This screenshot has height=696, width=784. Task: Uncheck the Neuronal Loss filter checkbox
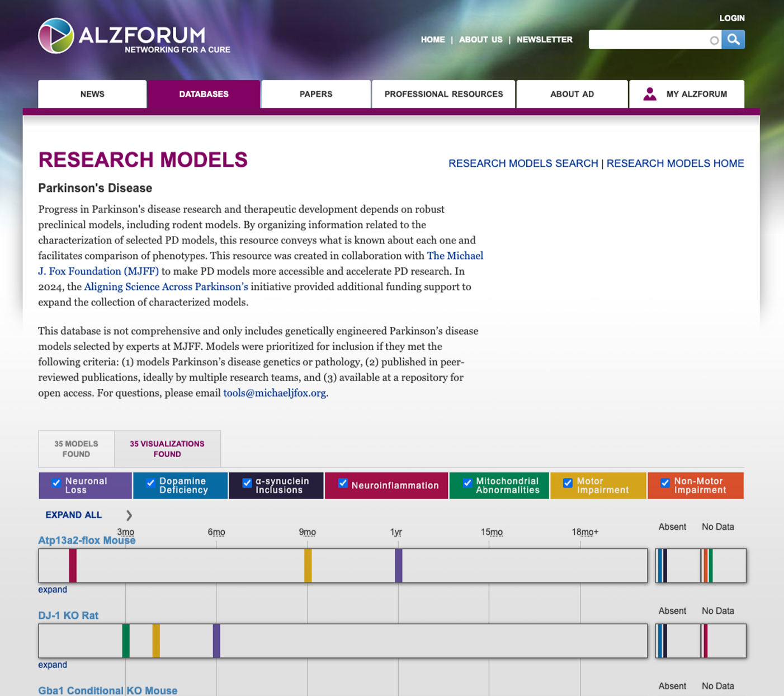tap(56, 483)
